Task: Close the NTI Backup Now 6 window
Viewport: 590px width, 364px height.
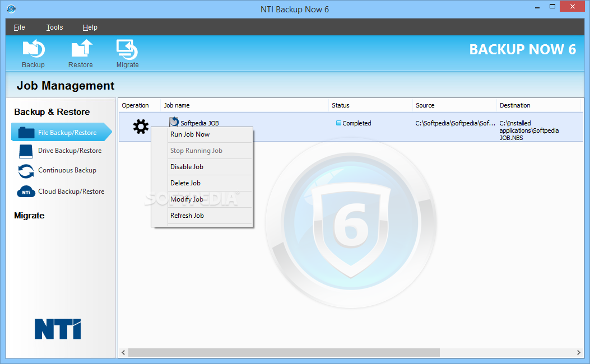Action: (x=572, y=6)
